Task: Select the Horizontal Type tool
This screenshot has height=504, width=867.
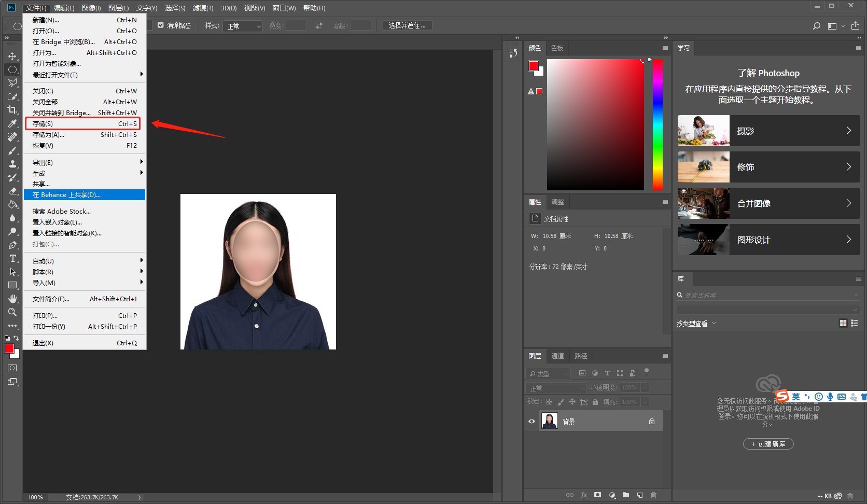Action: click(12, 258)
